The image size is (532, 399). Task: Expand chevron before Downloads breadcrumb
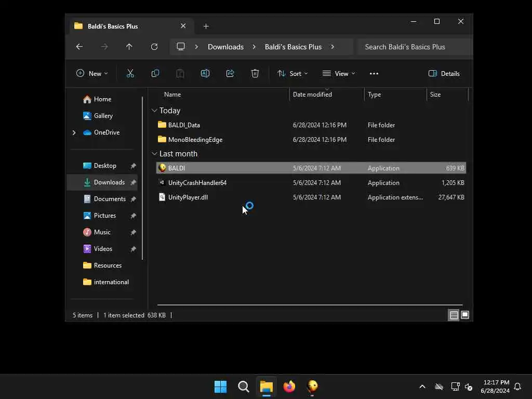(x=196, y=47)
